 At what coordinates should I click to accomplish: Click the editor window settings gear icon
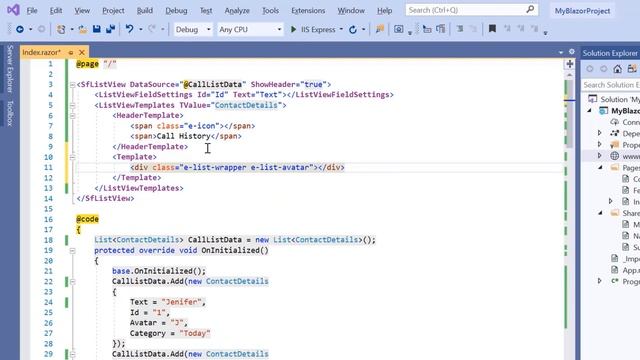[x=572, y=52]
